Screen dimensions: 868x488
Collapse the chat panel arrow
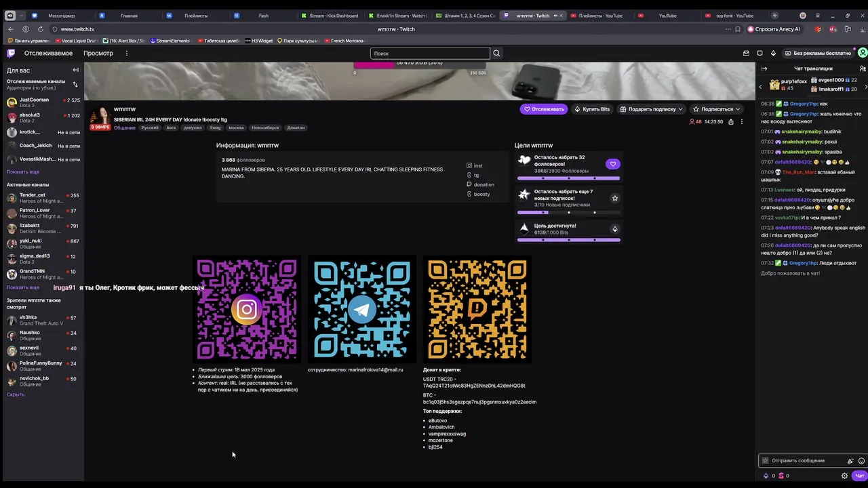pos(764,68)
